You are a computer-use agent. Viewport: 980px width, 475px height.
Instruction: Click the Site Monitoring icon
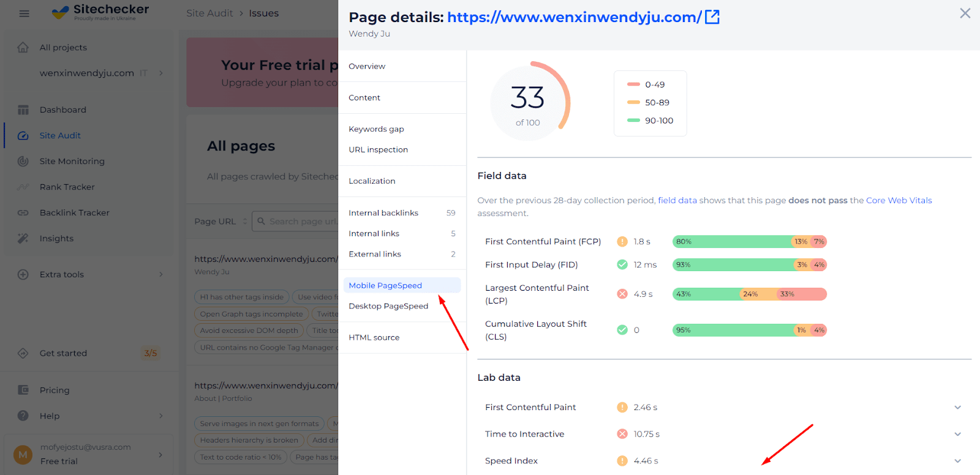pos(23,161)
